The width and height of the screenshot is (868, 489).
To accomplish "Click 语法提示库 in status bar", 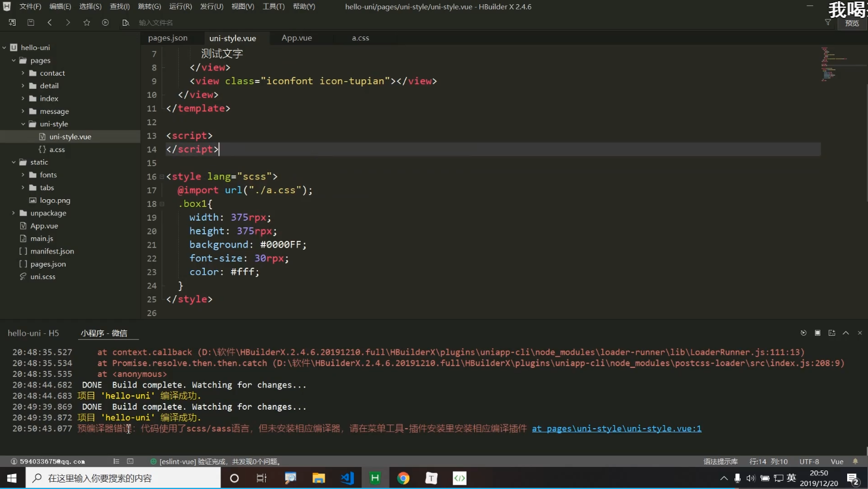I will pyautogui.click(x=720, y=462).
